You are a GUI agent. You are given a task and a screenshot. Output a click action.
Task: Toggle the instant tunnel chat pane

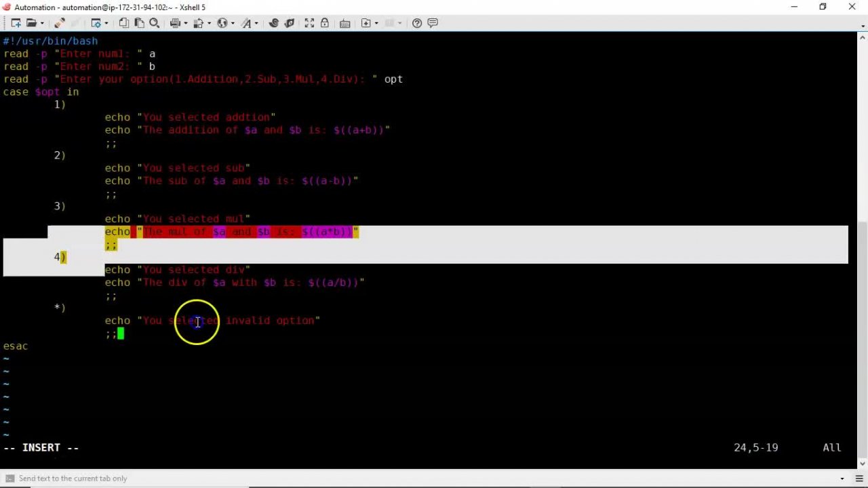coord(432,23)
